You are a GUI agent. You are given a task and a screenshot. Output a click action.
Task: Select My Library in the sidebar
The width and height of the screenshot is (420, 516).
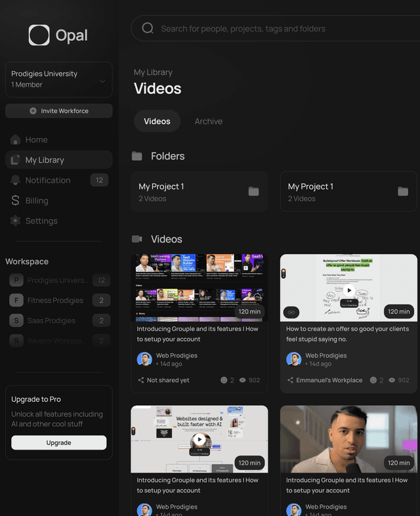click(59, 160)
